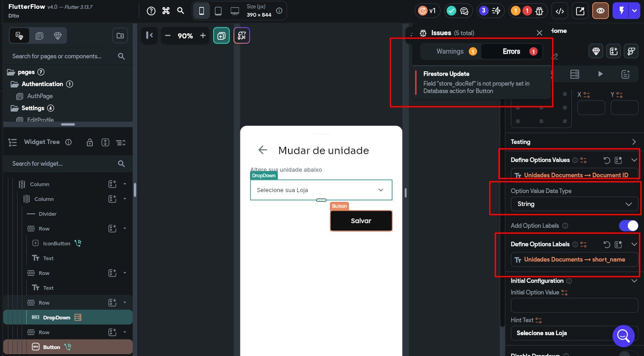Click the add new page folder icon

[x=120, y=36]
